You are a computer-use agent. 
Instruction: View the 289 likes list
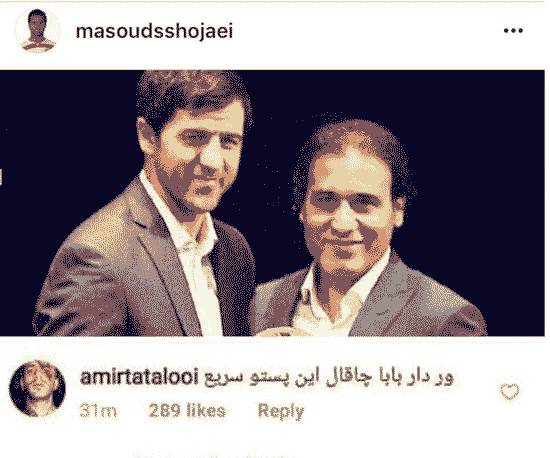click(x=187, y=410)
